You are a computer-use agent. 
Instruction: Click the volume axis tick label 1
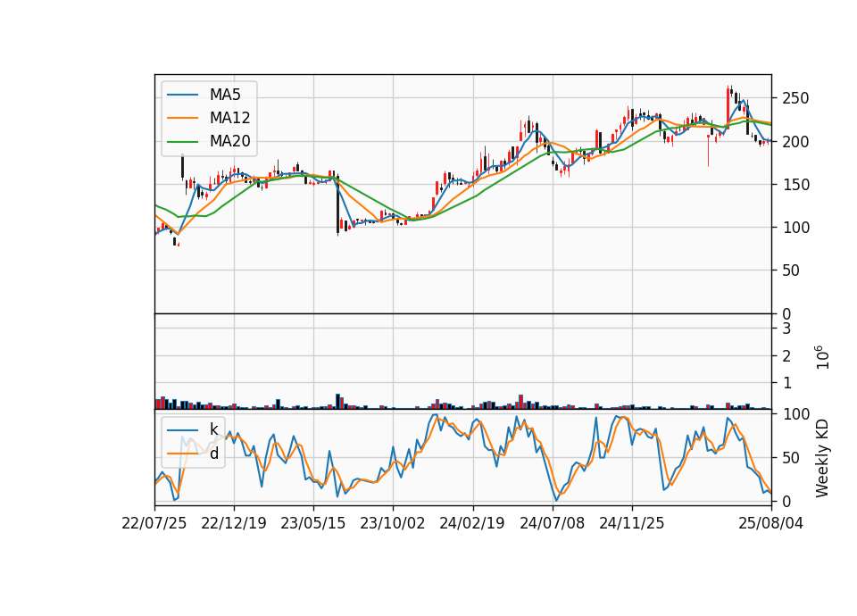pos(787,383)
